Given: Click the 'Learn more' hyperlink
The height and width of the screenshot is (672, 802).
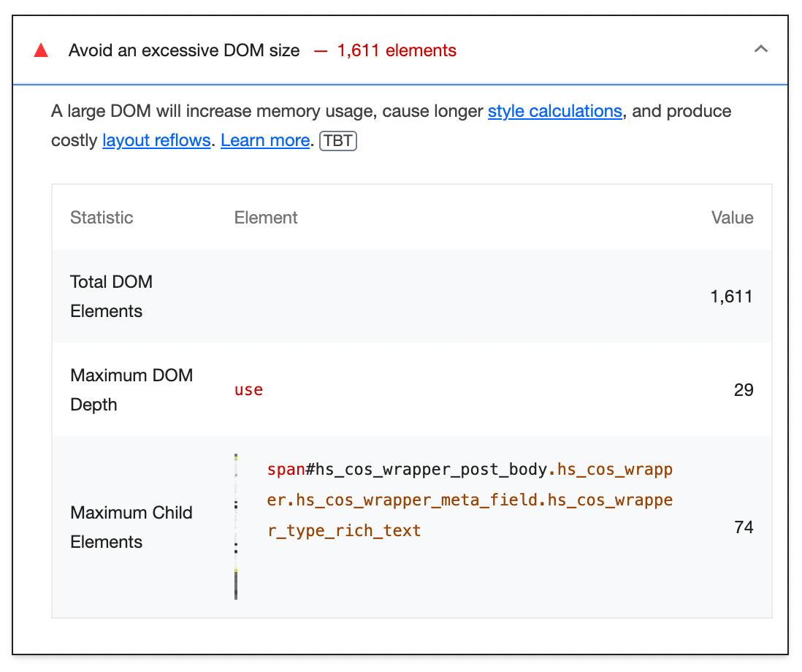Looking at the screenshot, I should tap(264, 140).
